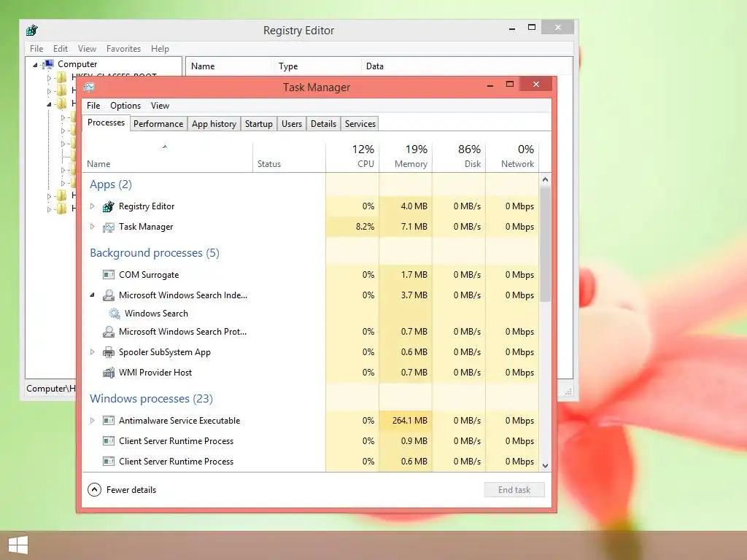Click the Spooler SubSystem App printer icon

coord(109,352)
